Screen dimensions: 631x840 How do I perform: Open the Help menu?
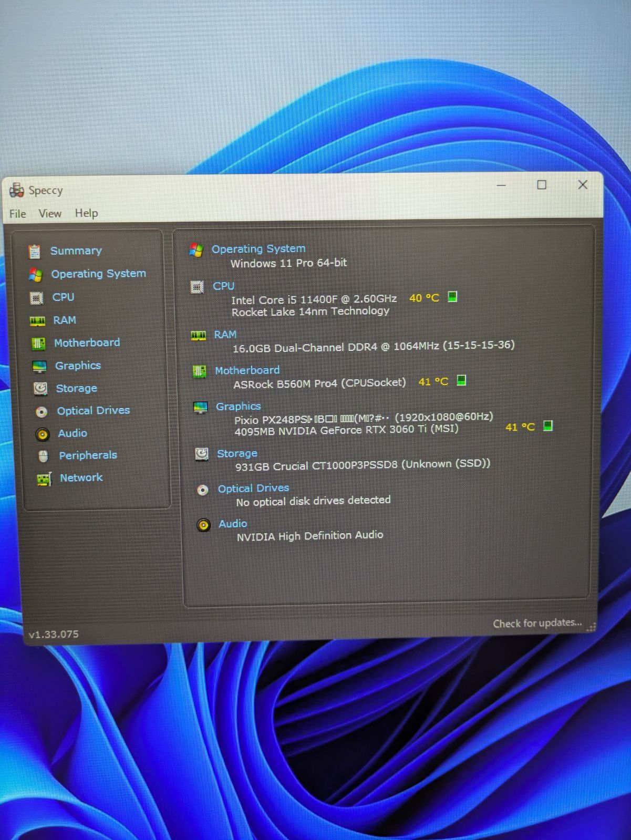coord(86,213)
